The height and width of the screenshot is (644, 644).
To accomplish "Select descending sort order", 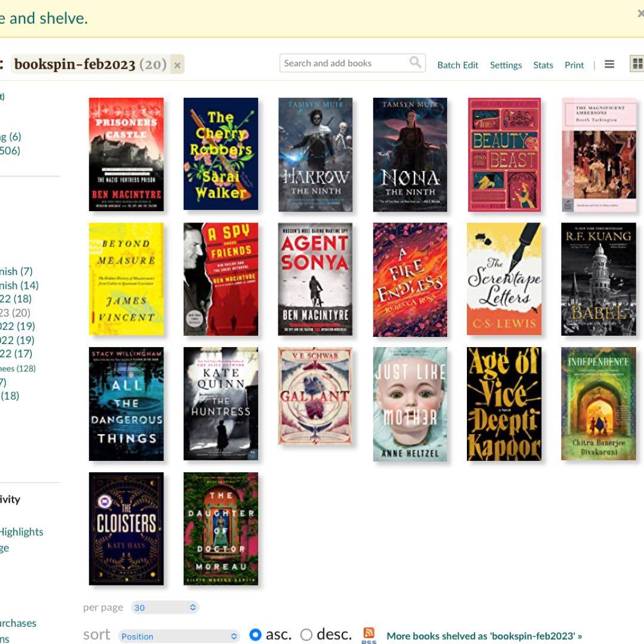I will click(306, 634).
